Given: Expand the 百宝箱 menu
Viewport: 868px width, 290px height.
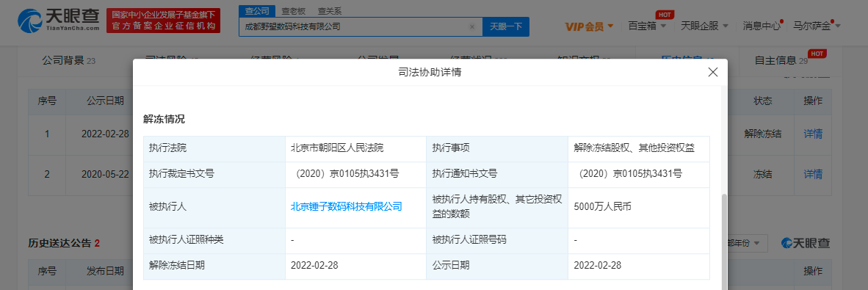Looking at the screenshot, I should [646, 26].
